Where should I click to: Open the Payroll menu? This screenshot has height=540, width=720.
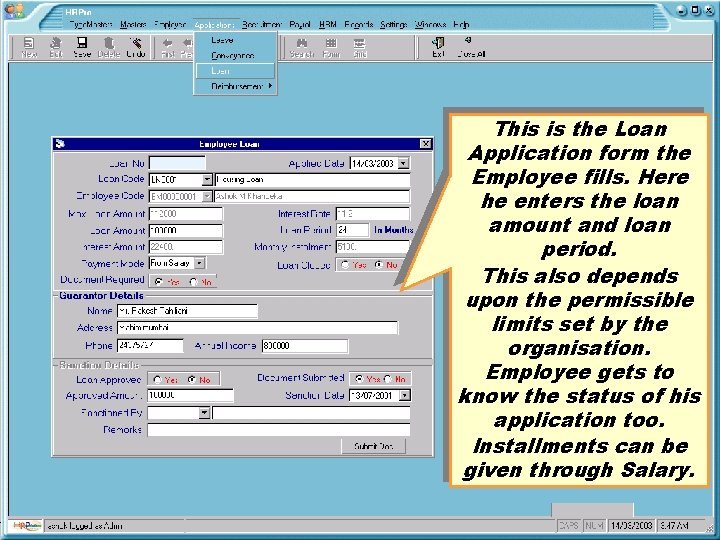tap(300, 24)
